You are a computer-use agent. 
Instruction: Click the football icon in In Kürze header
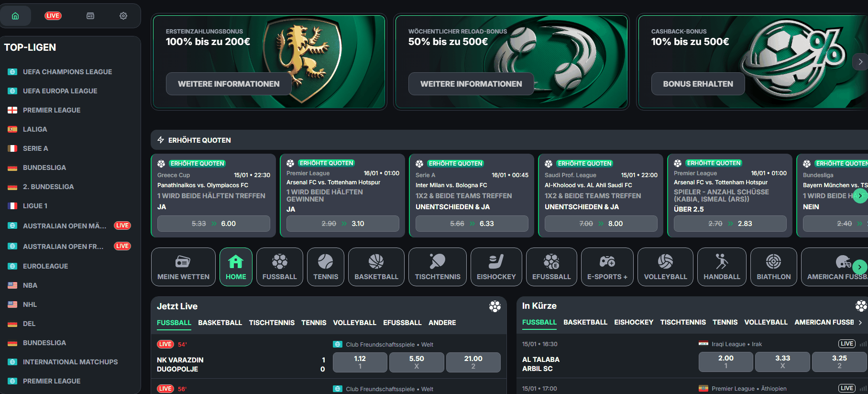[861, 306]
